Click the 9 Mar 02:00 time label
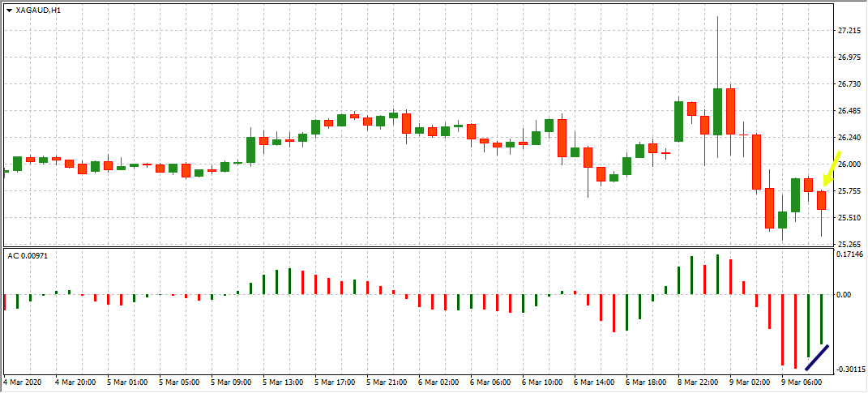The image size is (868, 393). (749, 382)
